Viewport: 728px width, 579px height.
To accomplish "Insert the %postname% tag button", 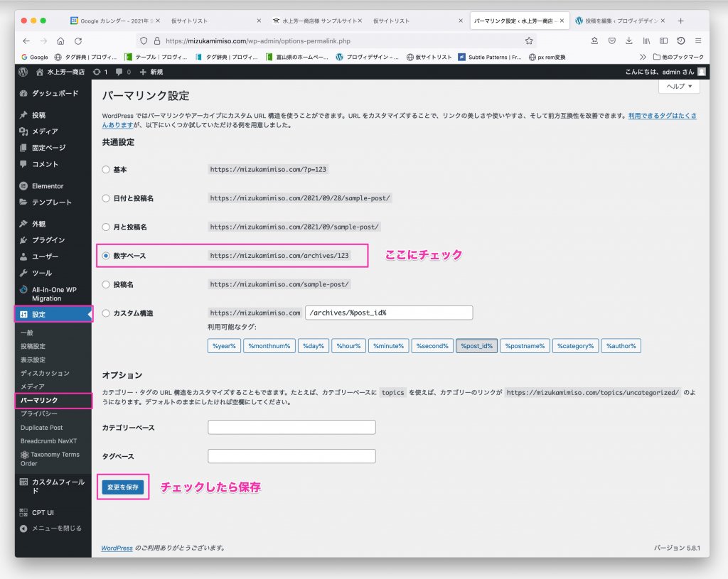I will coord(525,346).
